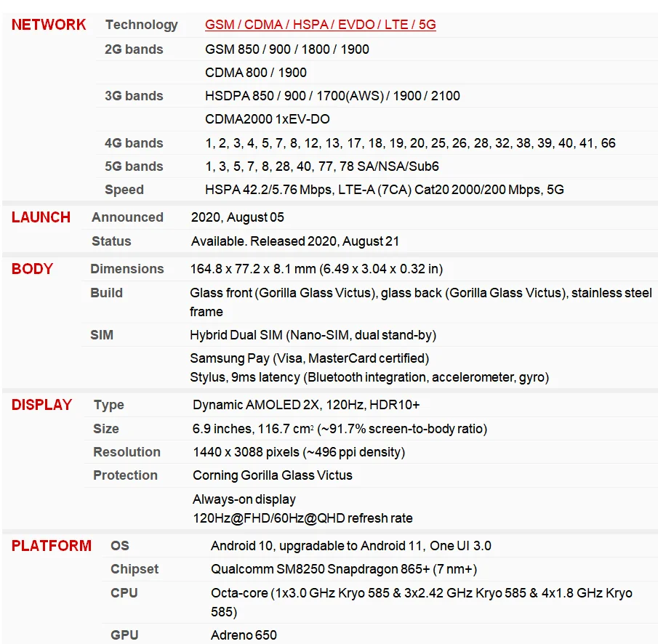Click the 4G bands number list
Image resolution: width=658 pixels, height=644 pixels.
pyautogui.click(x=410, y=143)
